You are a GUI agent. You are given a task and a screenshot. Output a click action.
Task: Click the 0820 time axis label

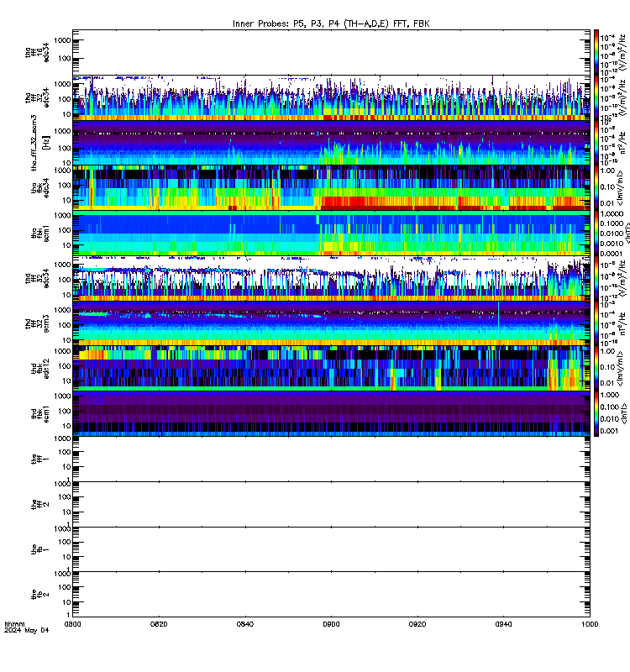pyautogui.click(x=159, y=624)
